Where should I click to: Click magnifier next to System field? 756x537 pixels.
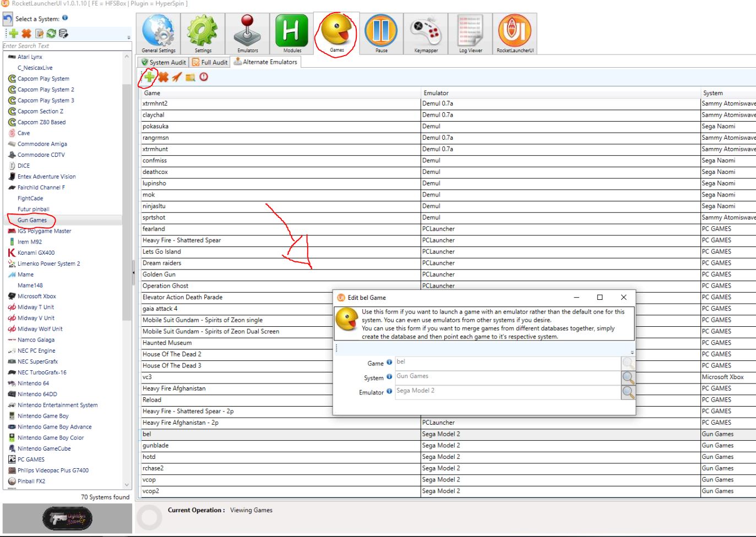(628, 377)
